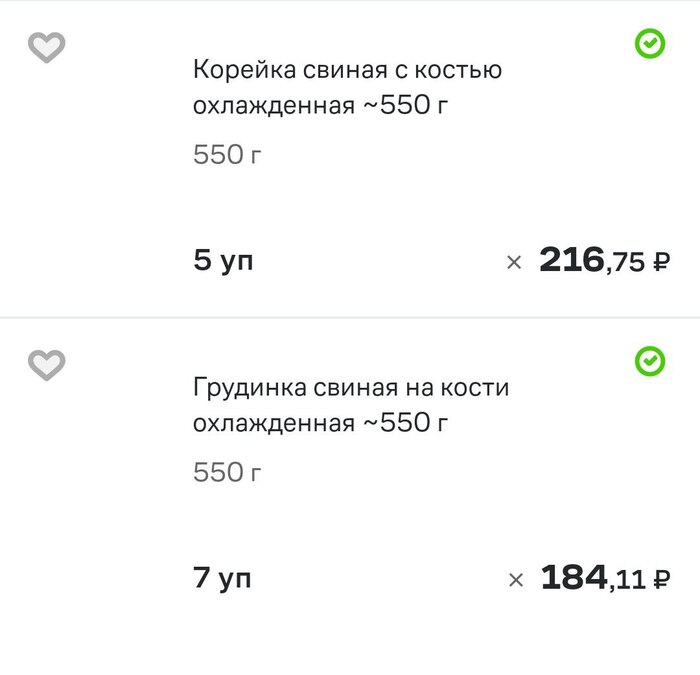This screenshot has height=675, width=700.
Task: Favorite the Корейка свиная item with heart icon
Action: pos(46,47)
